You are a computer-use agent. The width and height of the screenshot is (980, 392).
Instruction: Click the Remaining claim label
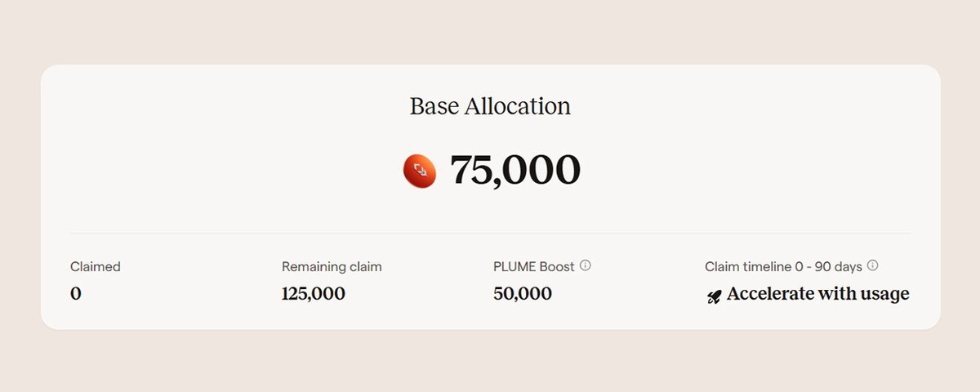[332, 266]
